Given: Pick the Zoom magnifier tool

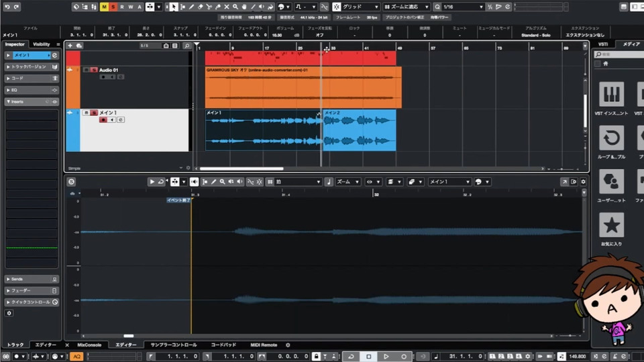Looking at the screenshot, I should [235, 7].
